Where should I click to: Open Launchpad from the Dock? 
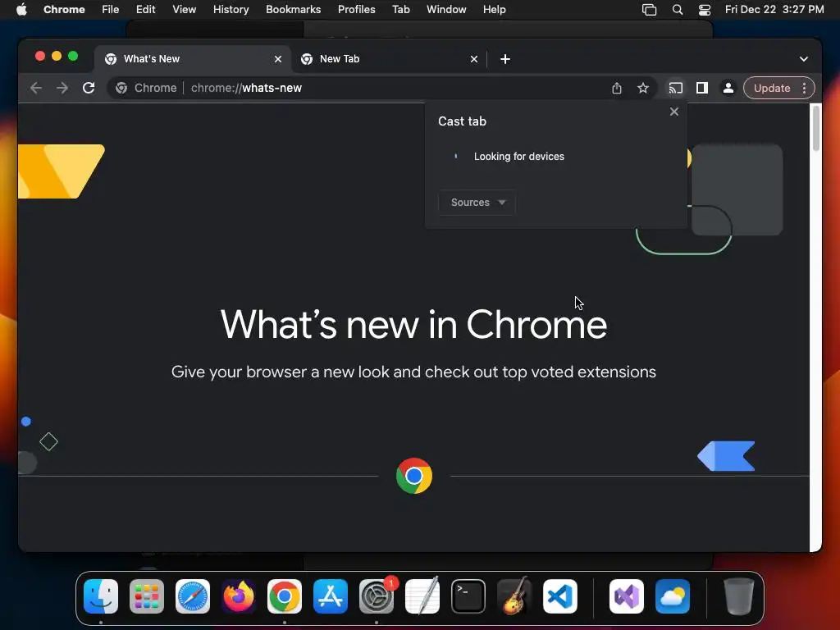point(147,596)
